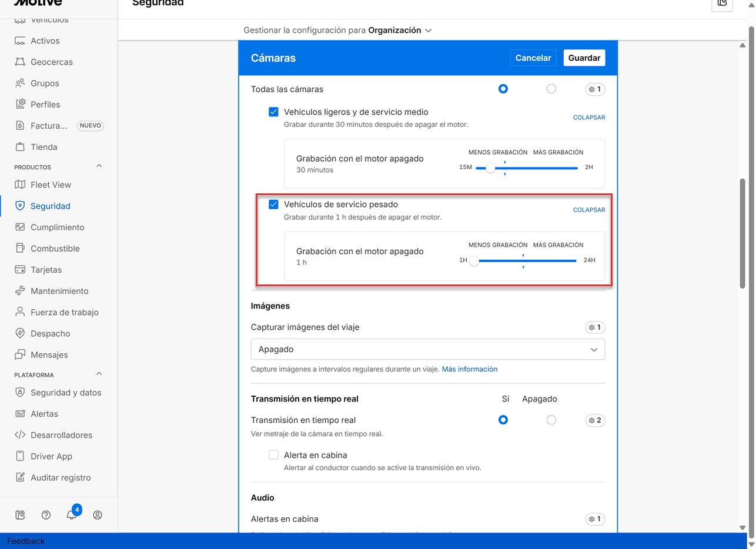Click the Geocercas polygon icon
756x549 pixels.
pos(20,62)
